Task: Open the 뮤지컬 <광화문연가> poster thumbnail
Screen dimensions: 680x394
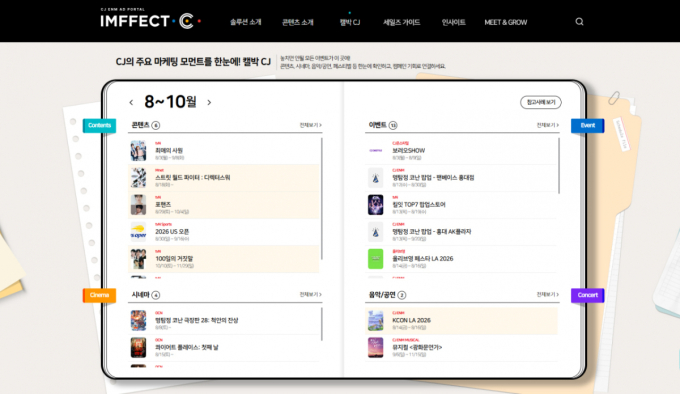Action: point(376,348)
